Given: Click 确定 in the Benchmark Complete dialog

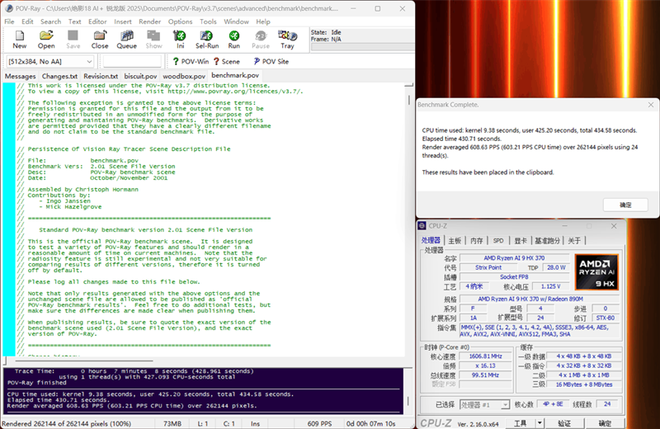Looking at the screenshot, I should (625, 204).
